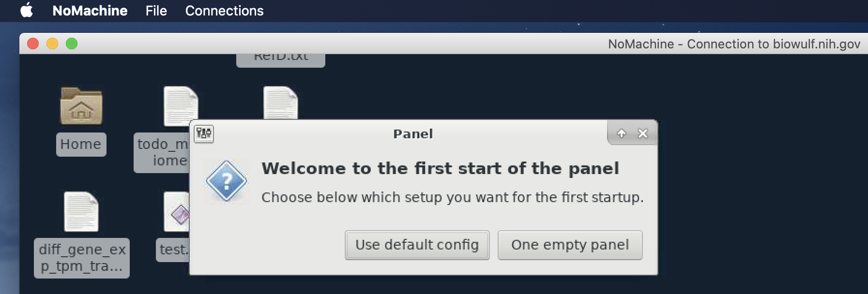Screen dimensions: 868x294
Task: Open the Connections menu
Action: pyautogui.click(x=224, y=11)
